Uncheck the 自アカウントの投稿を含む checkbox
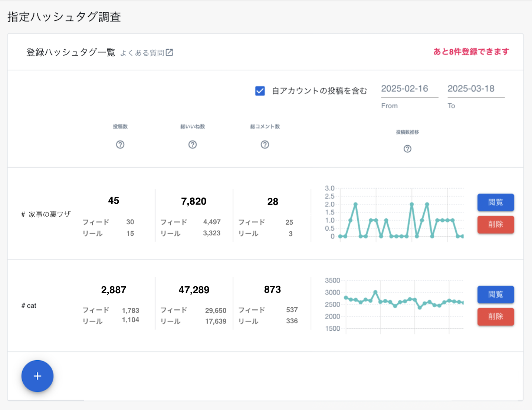Screen dimensions: 532x410 point(260,90)
